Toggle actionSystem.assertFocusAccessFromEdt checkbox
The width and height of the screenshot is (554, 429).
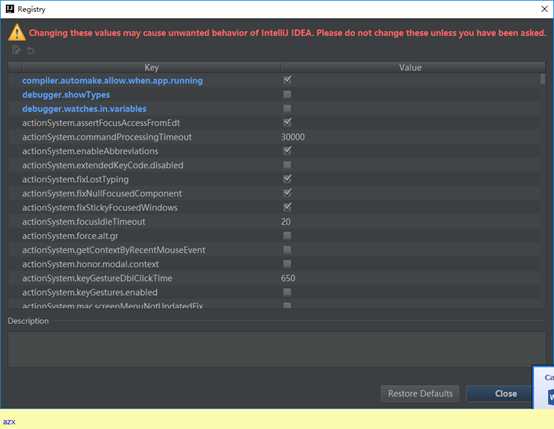pos(287,122)
